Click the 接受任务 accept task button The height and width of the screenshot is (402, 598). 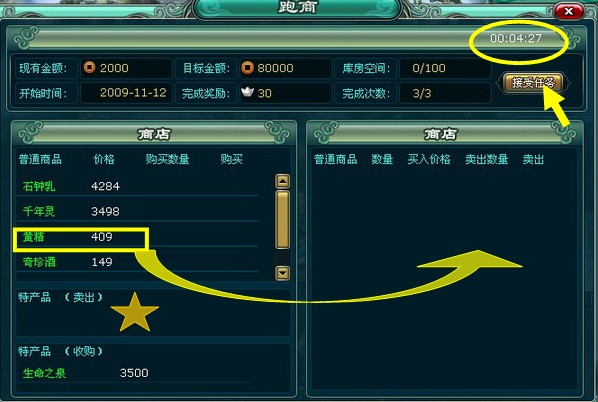tap(533, 82)
